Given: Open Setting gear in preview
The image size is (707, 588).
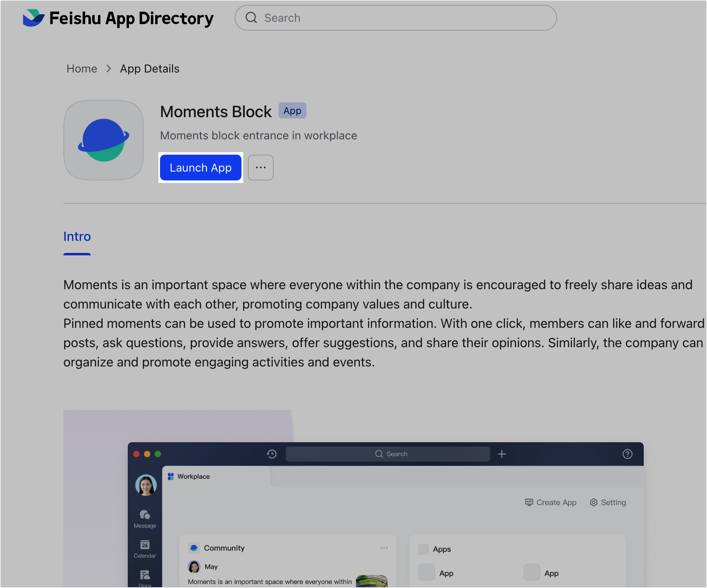Looking at the screenshot, I should 608,503.
